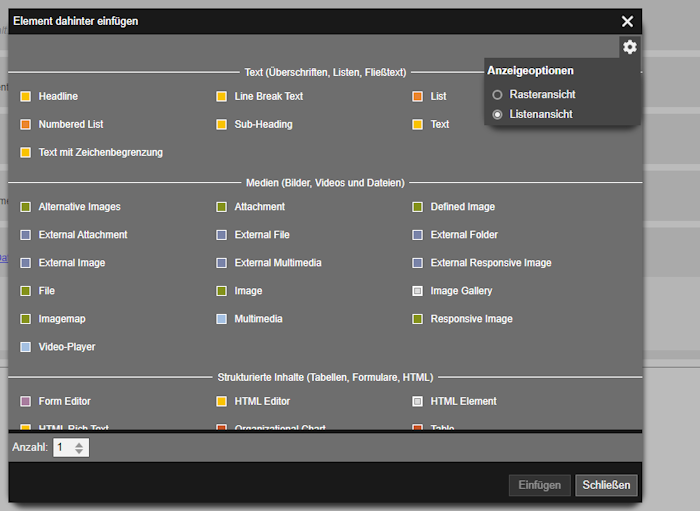The width and height of the screenshot is (700, 511).
Task: Click External Responsive Image icon
Action: click(417, 263)
